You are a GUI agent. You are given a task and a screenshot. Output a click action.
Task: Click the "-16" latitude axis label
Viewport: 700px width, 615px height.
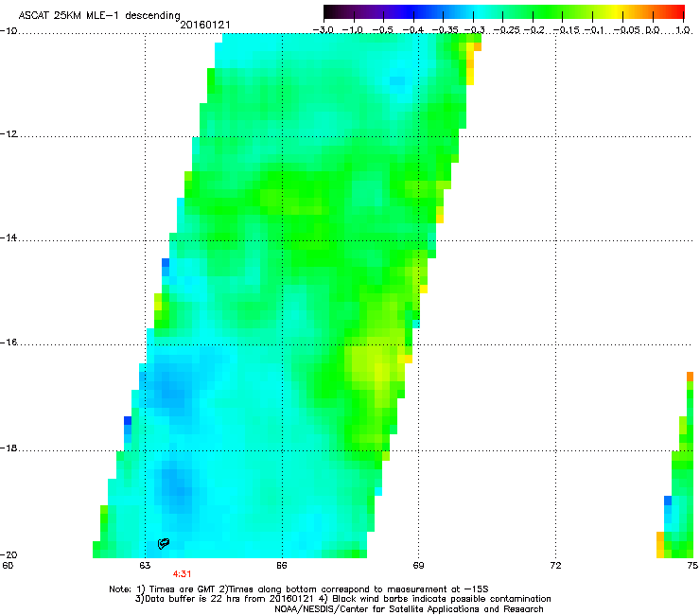[x=9, y=343]
